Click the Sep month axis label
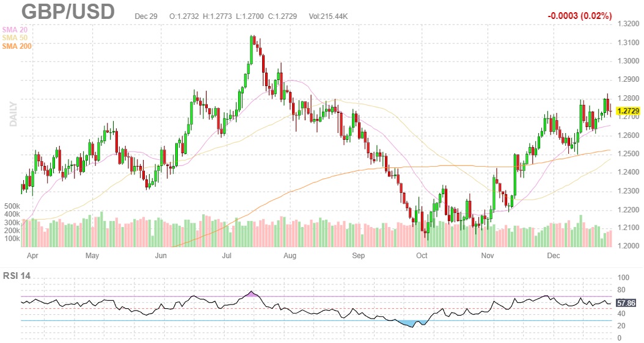644x343 pixels. (x=358, y=256)
